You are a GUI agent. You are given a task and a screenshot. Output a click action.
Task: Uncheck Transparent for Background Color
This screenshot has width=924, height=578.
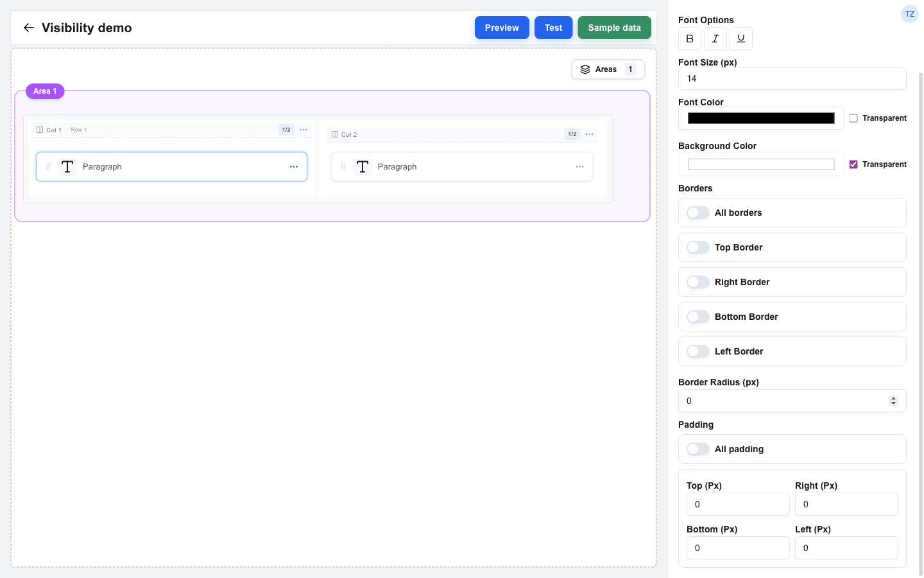(x=853, y=164)
